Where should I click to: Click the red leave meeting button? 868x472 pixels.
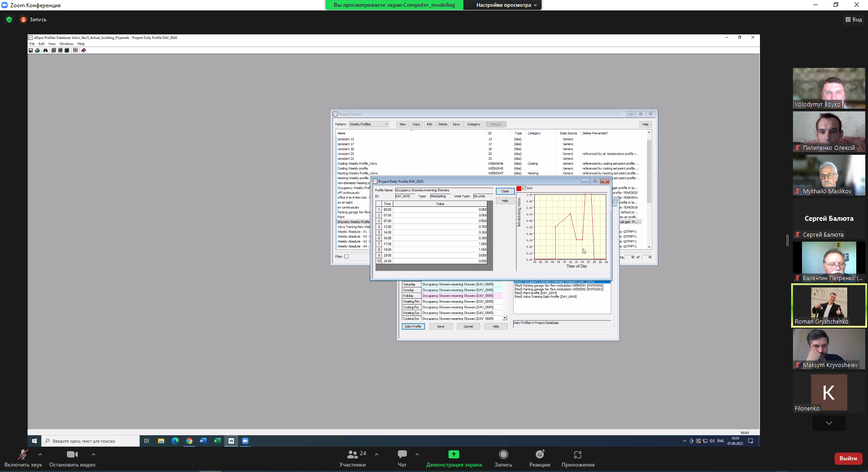coord(848,458)
